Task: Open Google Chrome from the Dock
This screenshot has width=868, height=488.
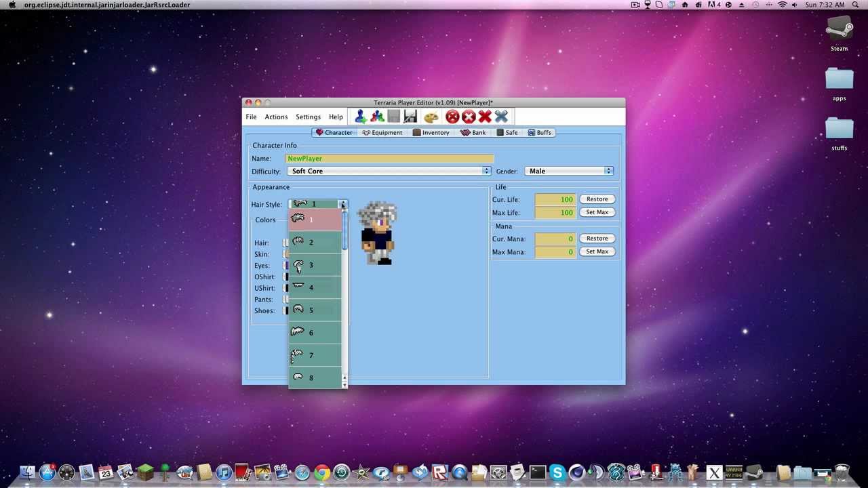Action: pyautogui.click(x=322, y=472)
